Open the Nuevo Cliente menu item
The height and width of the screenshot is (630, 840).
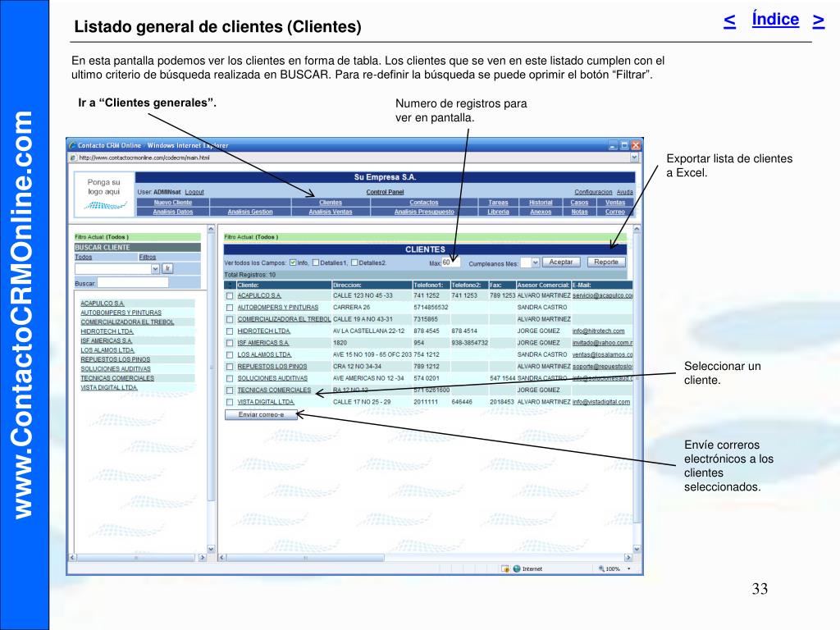(172, 203)
